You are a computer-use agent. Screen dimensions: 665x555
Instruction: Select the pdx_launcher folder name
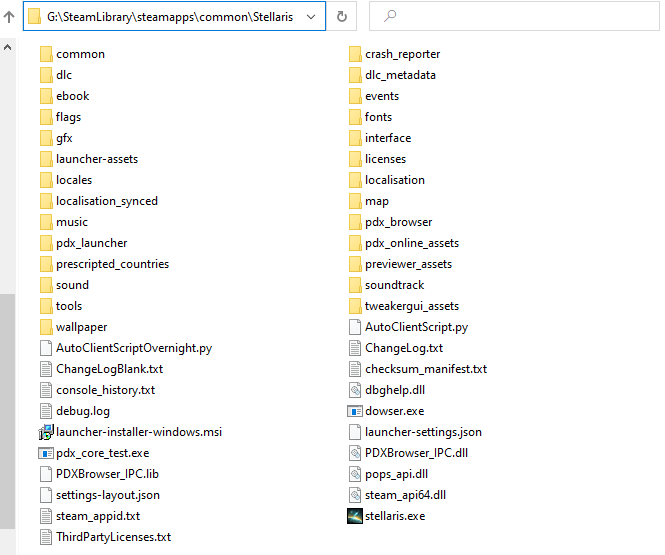[x=92, y=243]
